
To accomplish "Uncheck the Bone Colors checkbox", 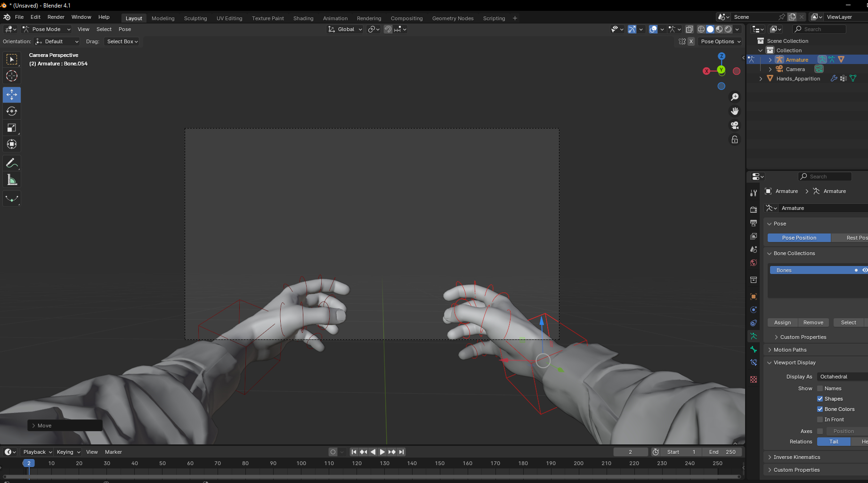I will (x=820, y=409).
